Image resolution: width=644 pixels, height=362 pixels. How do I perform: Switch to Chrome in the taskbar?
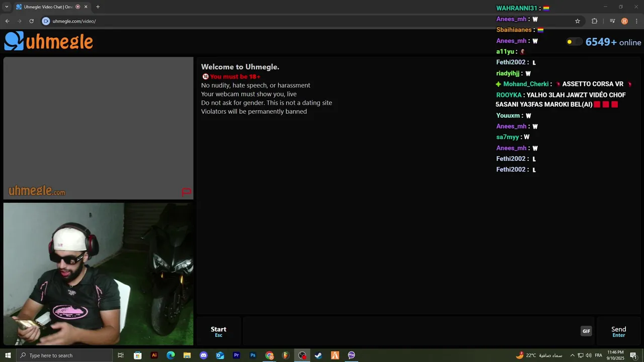[x=269, y=355]
